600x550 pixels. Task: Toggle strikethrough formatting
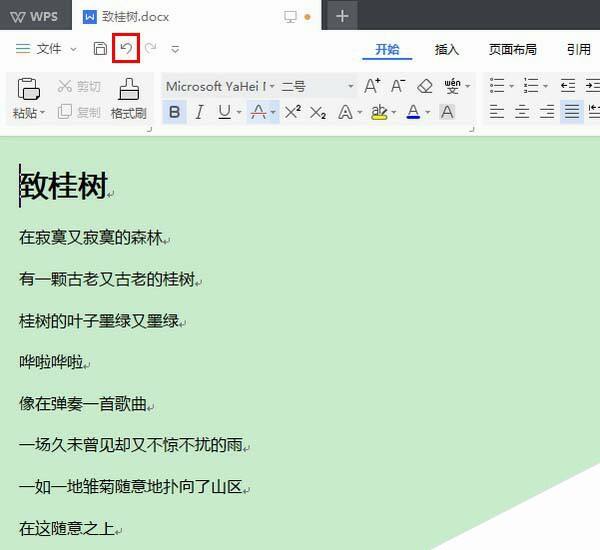click(258, 112)
